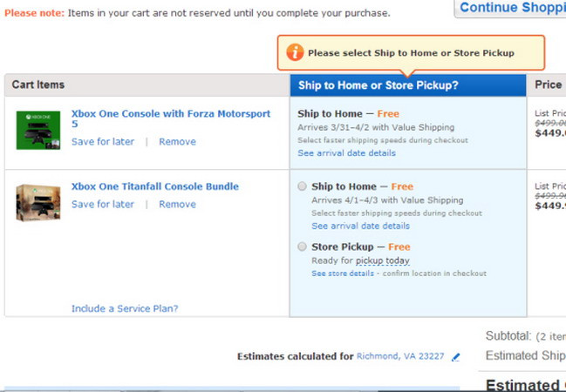The width and height of the screenshot is (566, 392).
Task: Remove the Forza console from cart
Action: tap(177, 142)
